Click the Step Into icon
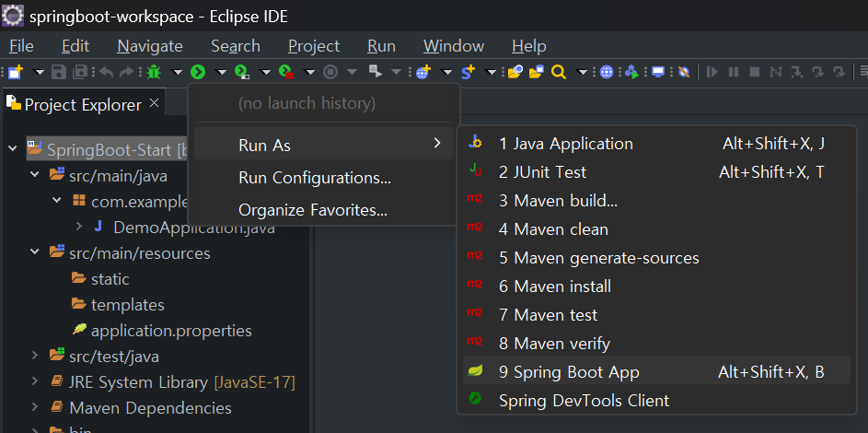 (796, 72)
